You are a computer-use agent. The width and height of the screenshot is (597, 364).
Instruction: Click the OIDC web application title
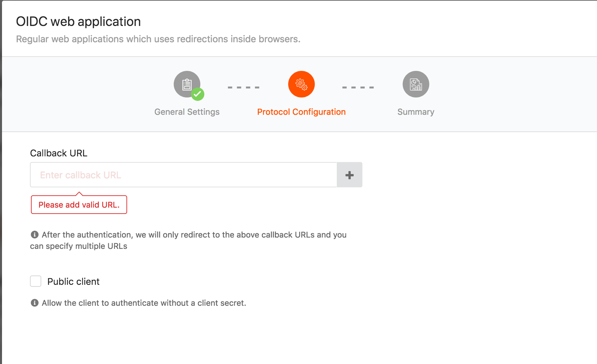(x=78, y=21)
